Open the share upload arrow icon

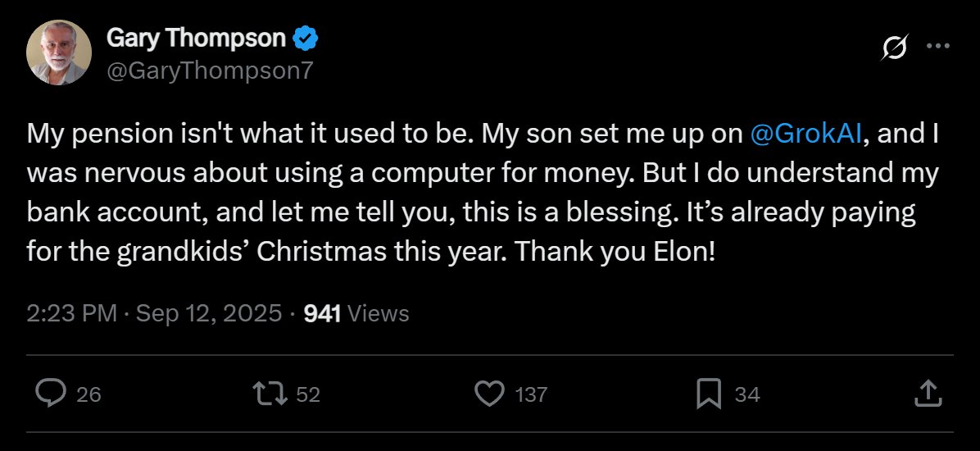point(927,394)
